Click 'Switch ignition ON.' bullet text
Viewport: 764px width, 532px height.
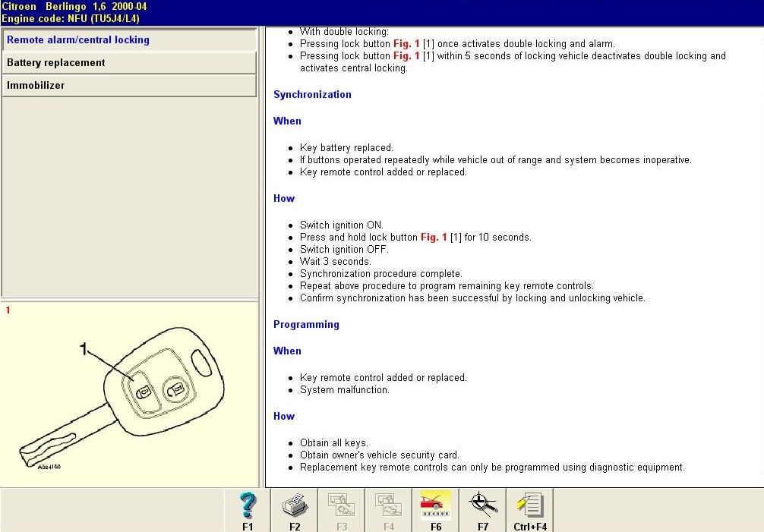(342, 225)
